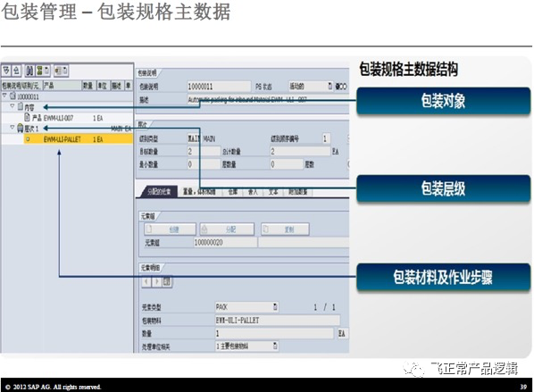Click the 数量 column header in tree
Viewport: 534px width, 392px height.
[x=88, y=85]
